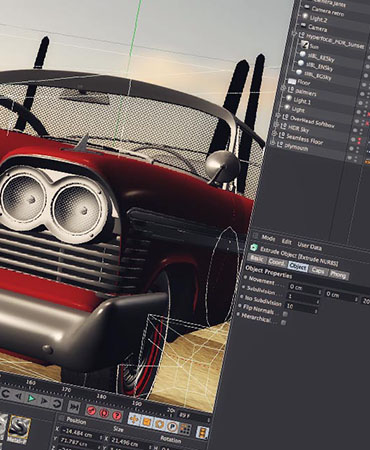Select the sIBL_BGSky object
This screenshot has height=450, width=370.
[318, 75]
